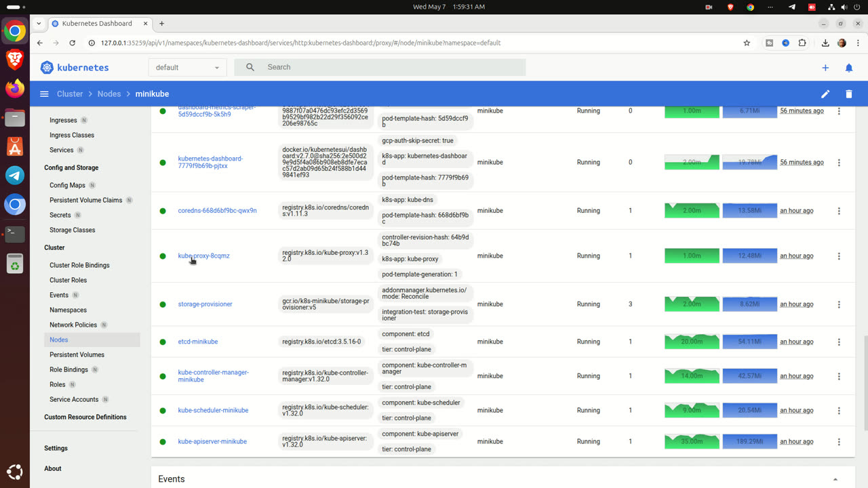The width and height of the screenshot is (868, 488).
Task: Select Ingress Classes in the sidebar
Action: (x=72, y=135)
